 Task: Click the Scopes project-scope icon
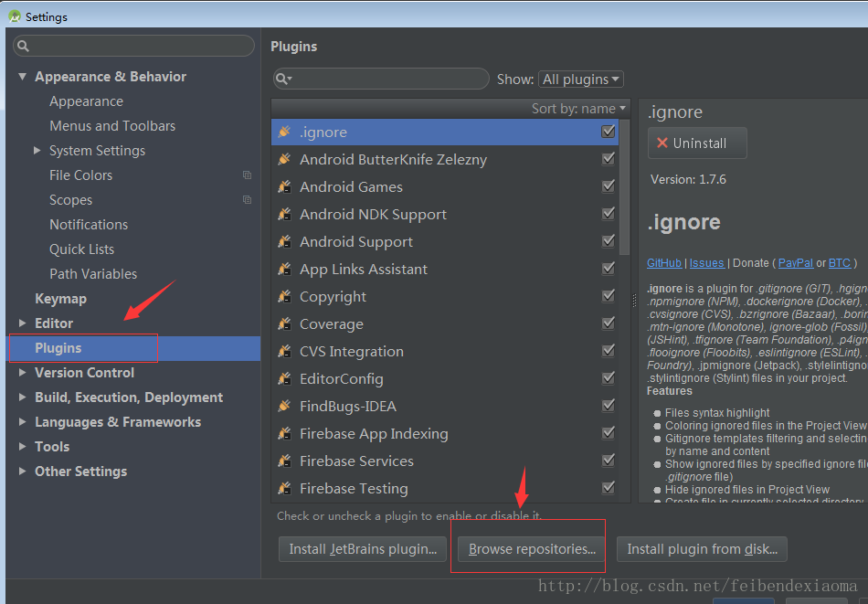[247, 200]
